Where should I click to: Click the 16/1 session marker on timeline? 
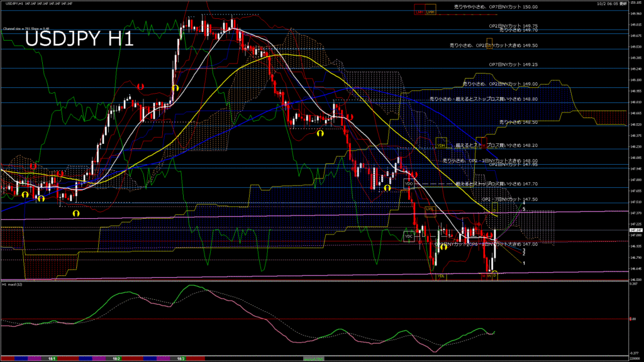53,358
